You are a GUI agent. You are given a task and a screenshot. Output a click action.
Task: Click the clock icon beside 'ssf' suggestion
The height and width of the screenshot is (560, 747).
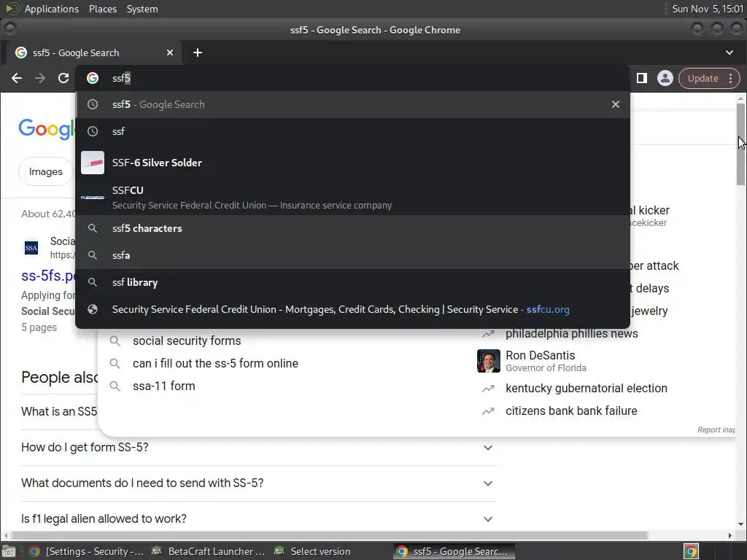click(x=93, y=131)
